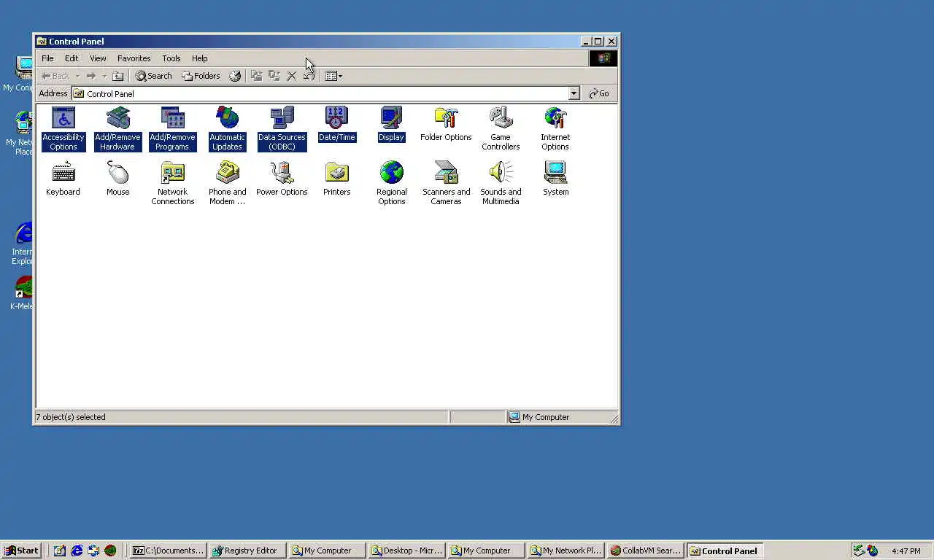Open the Tools menu
Screen dimensions: 934x560
(x=171, y=58)
